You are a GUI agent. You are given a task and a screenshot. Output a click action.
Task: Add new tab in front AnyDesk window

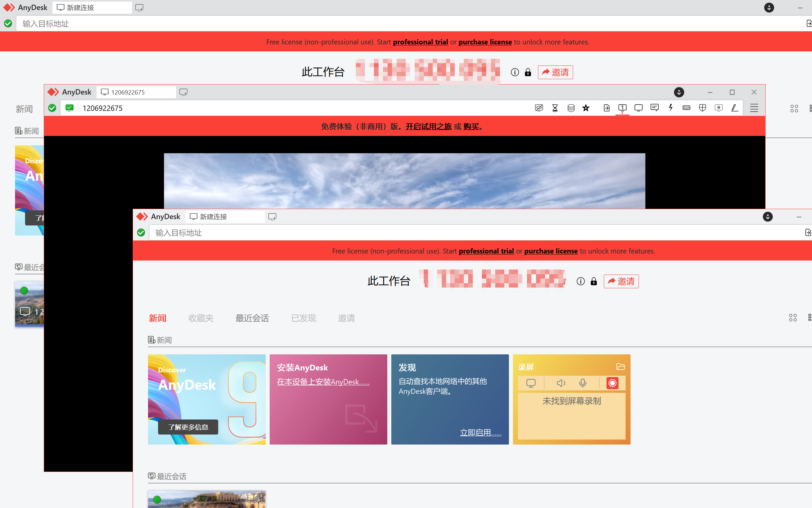(272, 217)
